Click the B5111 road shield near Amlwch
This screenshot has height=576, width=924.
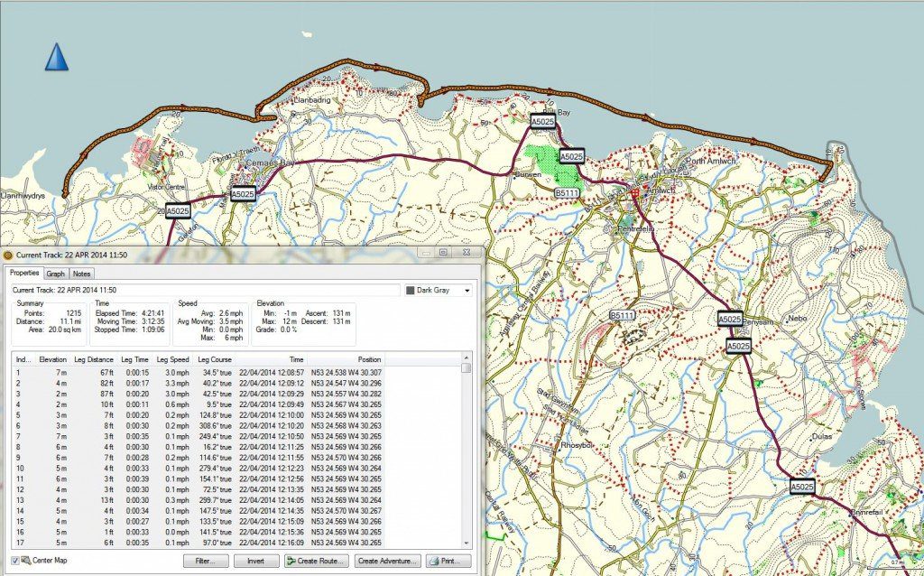point(567,193)
